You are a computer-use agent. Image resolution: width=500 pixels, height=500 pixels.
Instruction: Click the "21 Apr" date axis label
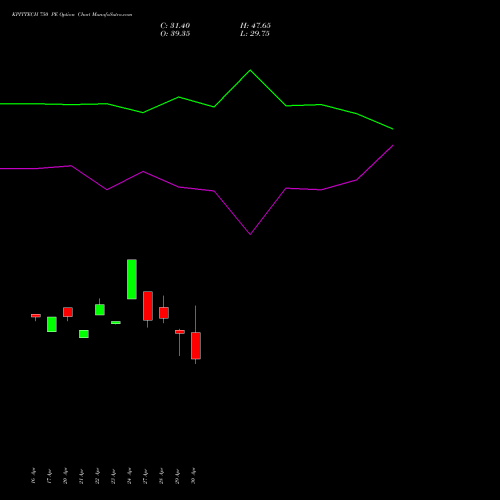point(81,476)
